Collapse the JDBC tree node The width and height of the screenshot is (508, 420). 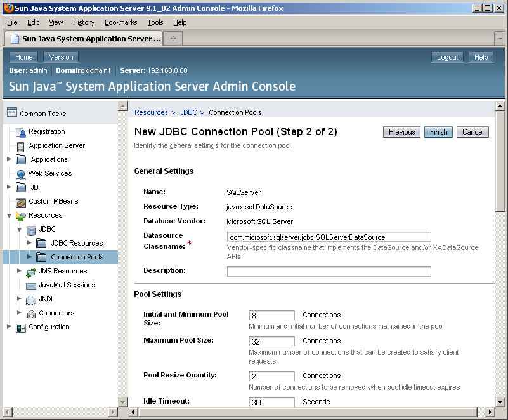click(x=20, y=229)
